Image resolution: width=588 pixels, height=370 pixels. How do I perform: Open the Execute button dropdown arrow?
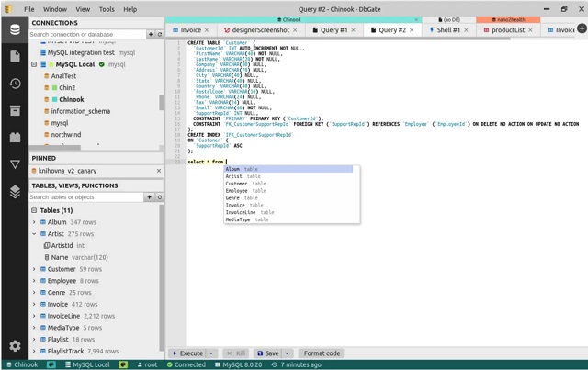point(211,353)
